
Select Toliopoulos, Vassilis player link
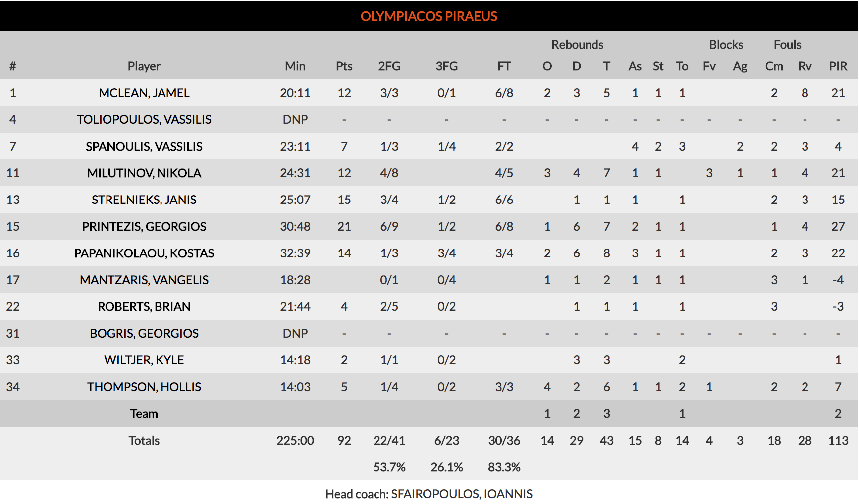coord(144,120)
